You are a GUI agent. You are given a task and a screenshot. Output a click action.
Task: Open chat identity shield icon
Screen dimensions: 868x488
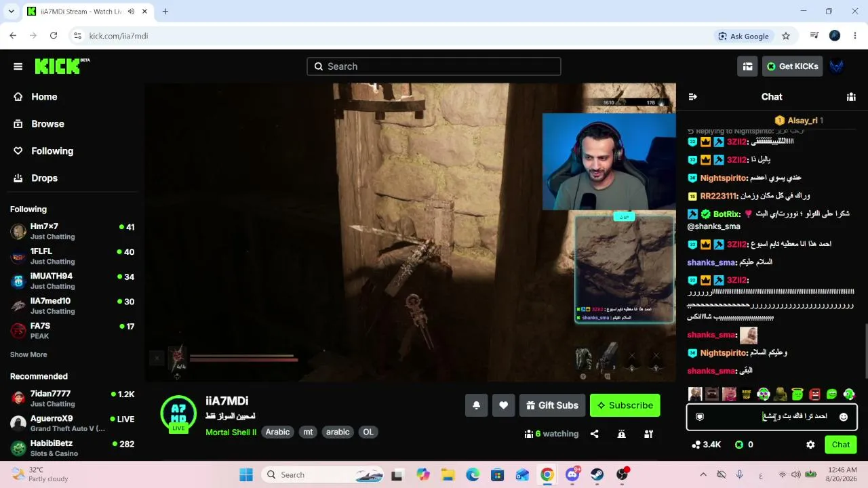click(700, 417)
